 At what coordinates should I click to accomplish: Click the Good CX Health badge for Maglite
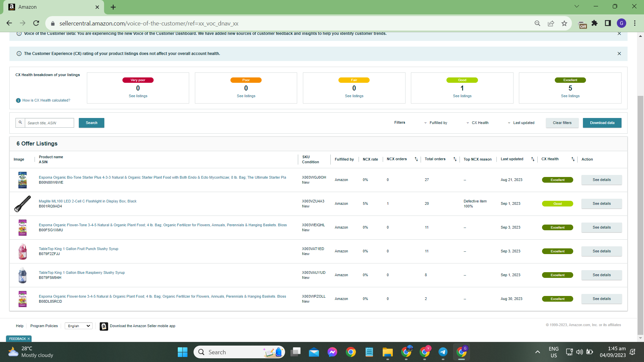(557, 204)
